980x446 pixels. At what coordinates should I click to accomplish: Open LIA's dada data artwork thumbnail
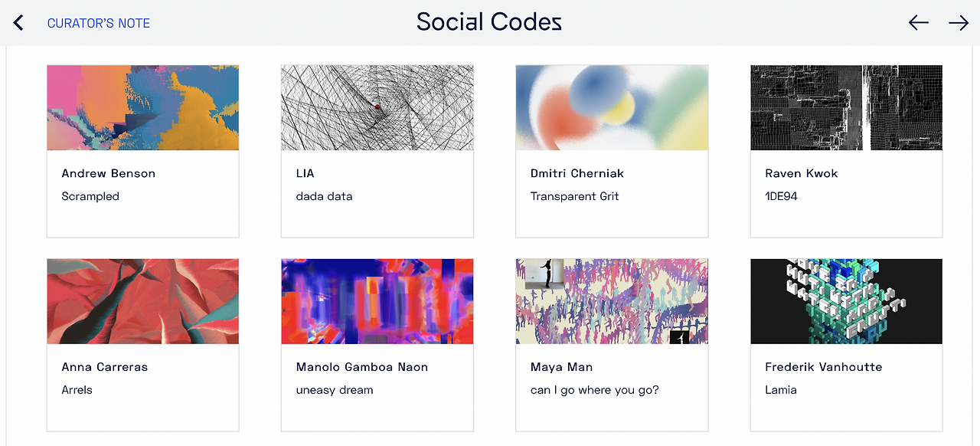[x=377, y=107]
